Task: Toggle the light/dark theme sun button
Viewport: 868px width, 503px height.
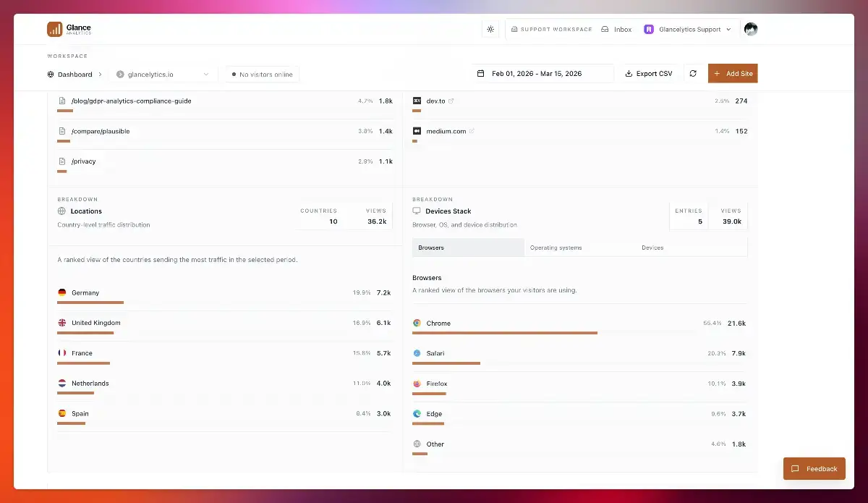Action: [490, 29]
